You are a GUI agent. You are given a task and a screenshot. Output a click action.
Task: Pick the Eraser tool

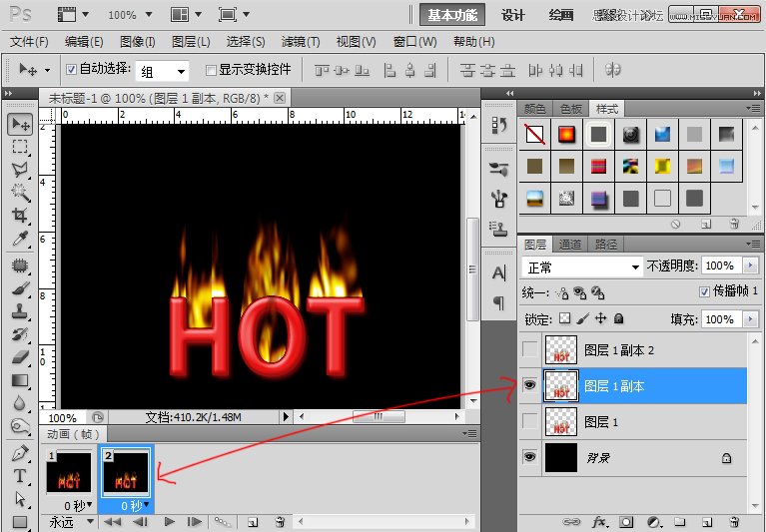(x=20, y=356)
